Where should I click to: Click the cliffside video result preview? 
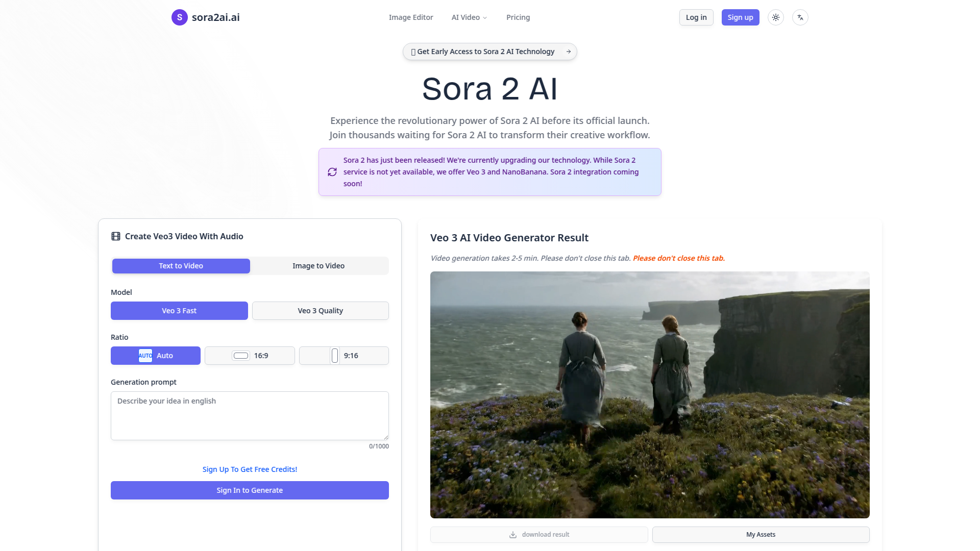tap(649, 394)
